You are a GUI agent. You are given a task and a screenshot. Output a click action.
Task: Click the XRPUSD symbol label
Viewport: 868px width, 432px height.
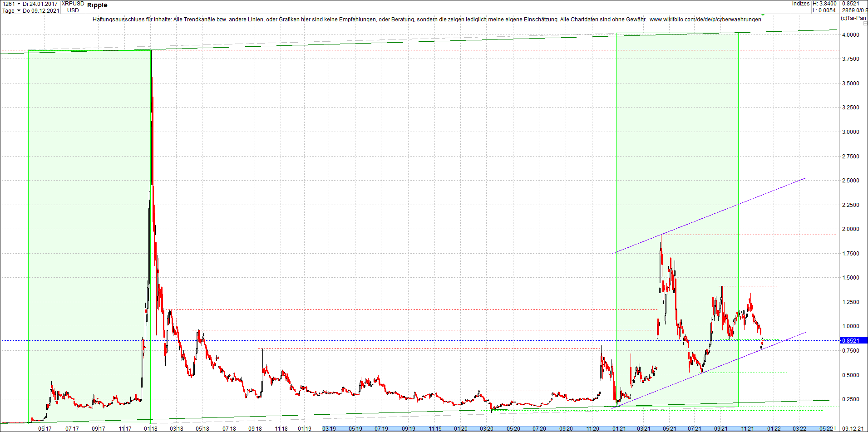[73, 4]
